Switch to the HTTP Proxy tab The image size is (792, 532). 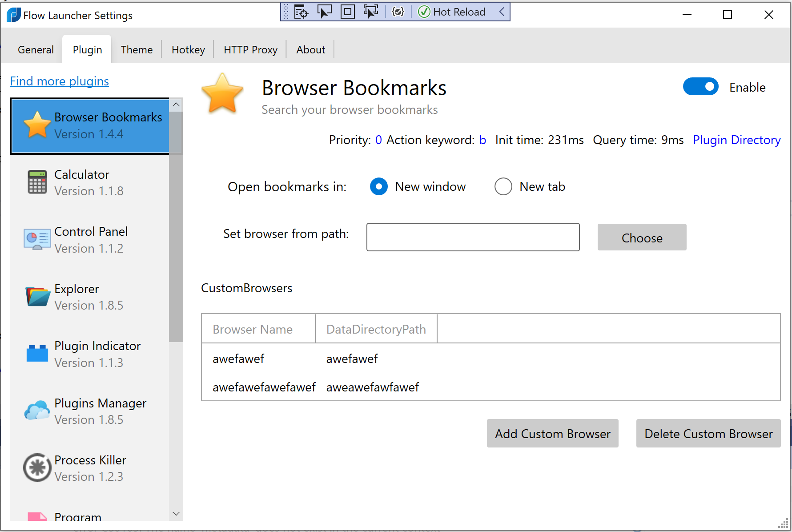[x=250, y=50]
